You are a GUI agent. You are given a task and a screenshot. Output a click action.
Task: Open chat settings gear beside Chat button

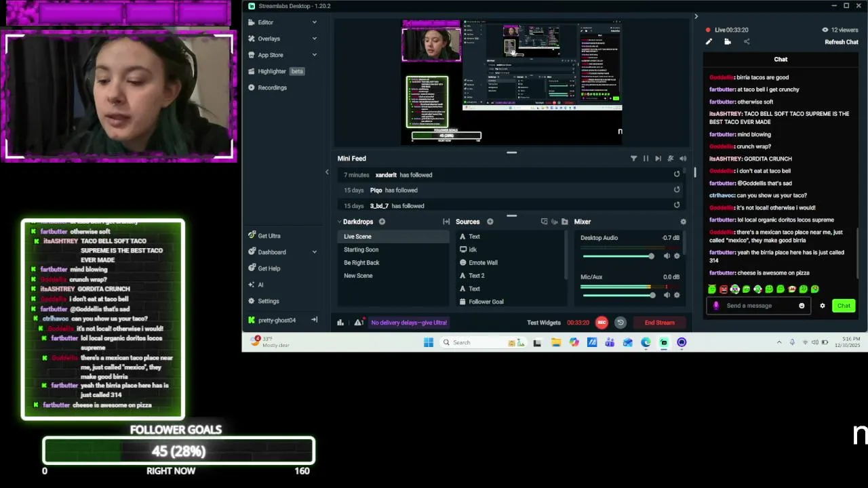tap(823, 306)
